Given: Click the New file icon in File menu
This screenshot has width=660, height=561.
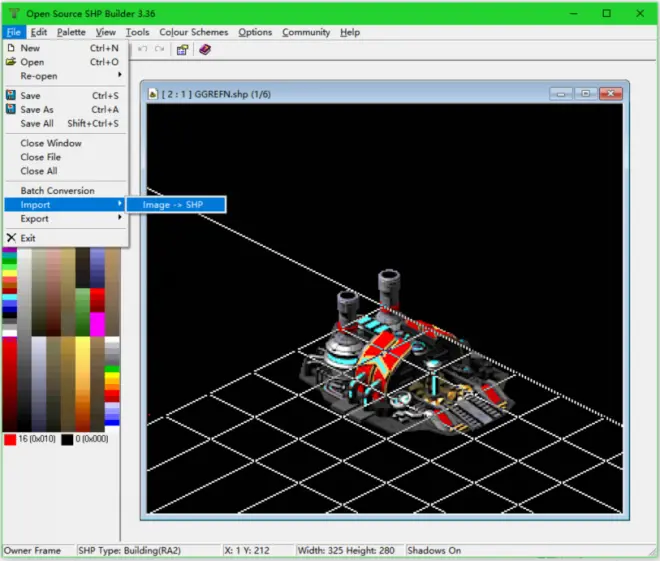Looking at the screenshot, I should (11, 48).
